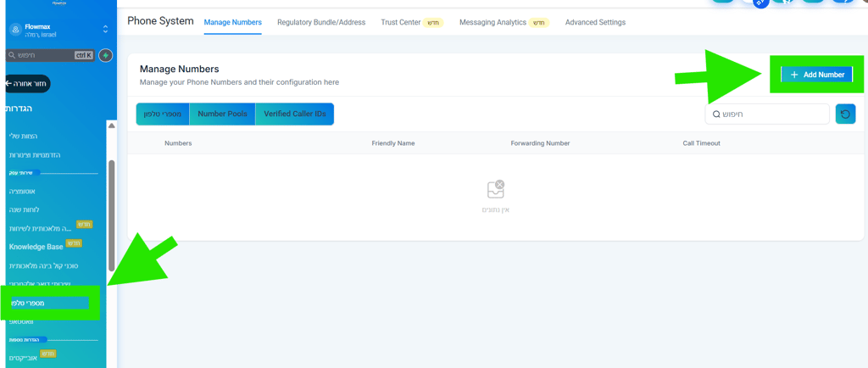Click the הגדרות sidebar heading
Viewport: 868px width, 368px height.
19,109
